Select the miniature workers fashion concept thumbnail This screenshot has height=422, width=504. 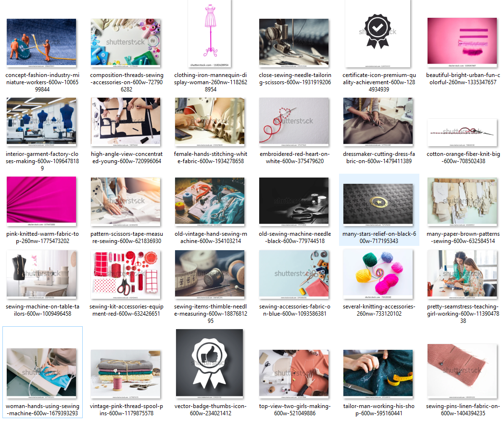pos(41,42)
